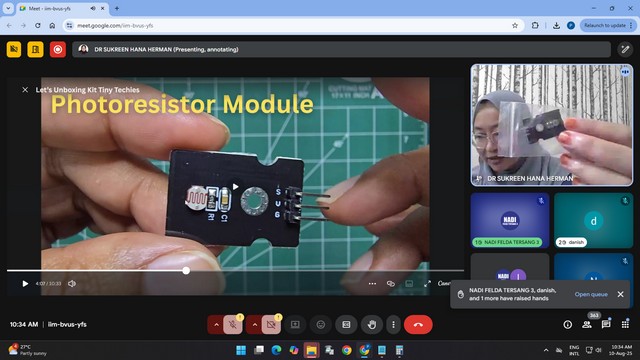Open chat with everyone icon
640x360 pixels.
pyautogui.click(x=606, y=324)
